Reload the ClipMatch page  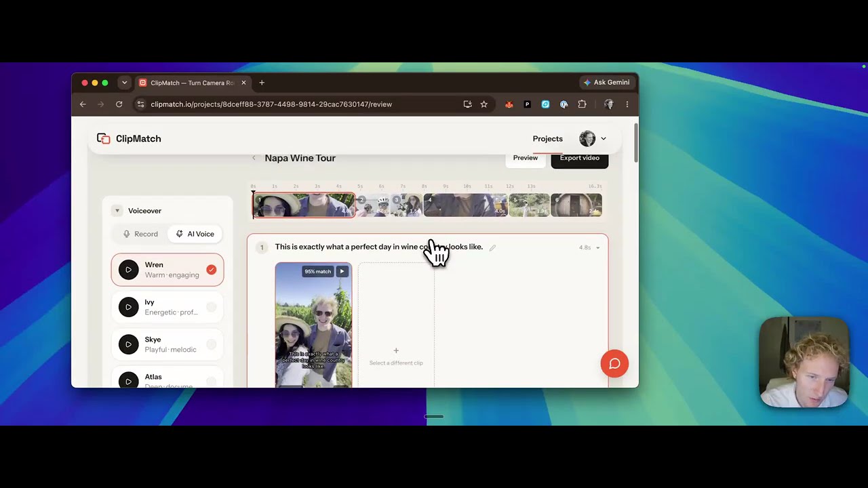119,104
